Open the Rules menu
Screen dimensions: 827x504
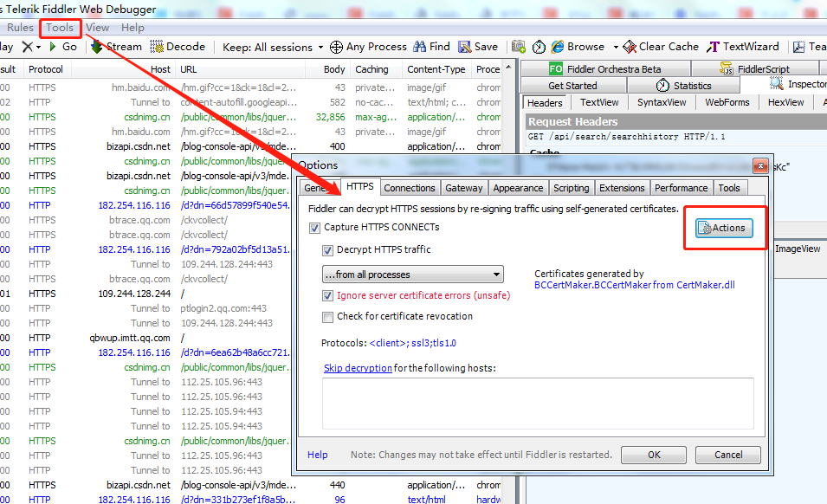point(20,28)
